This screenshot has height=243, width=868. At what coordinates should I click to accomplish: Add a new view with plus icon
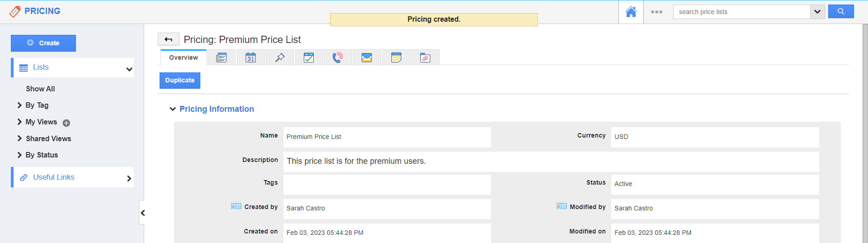[66, 123]
